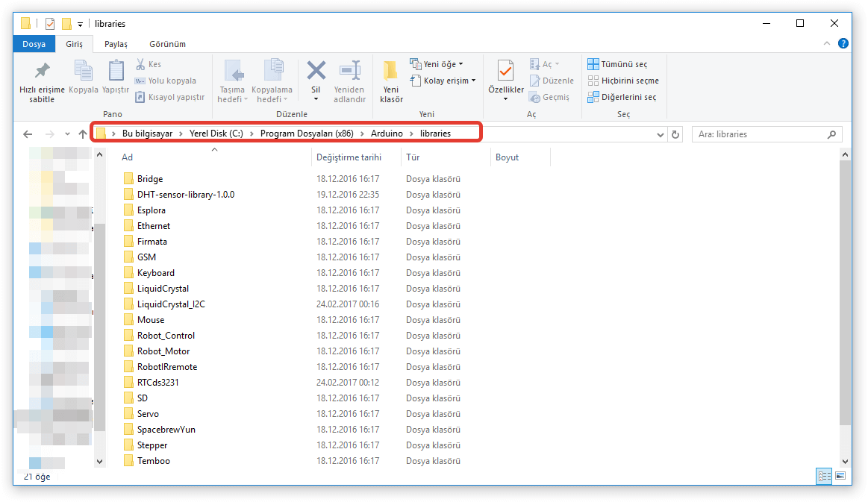868x502 pixels.
Task: Switch to the Paylaş tab
Action: point(116,44)
